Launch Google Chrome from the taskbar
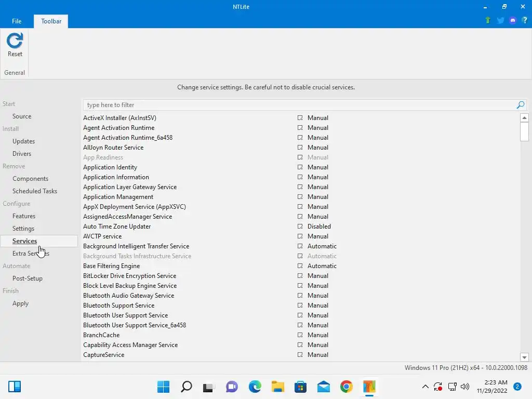The image size is (532, 399). coord(347,387)
